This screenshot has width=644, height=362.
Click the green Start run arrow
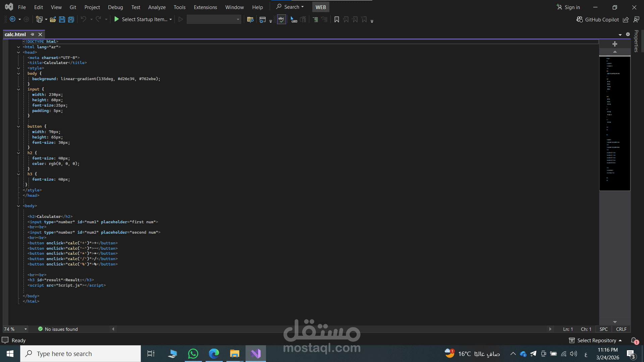pos(116,19)
